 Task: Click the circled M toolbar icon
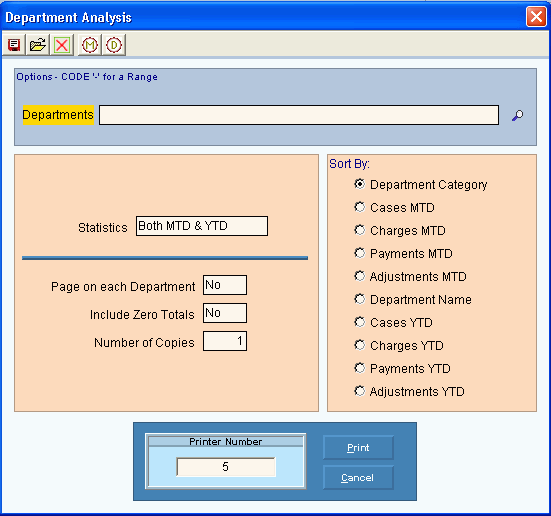pos(90,45)
